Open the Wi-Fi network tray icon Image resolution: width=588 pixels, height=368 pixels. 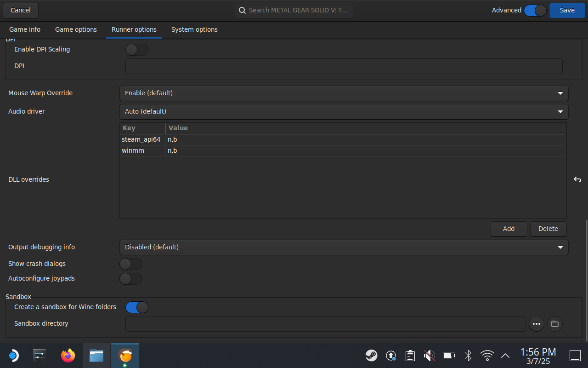[x=487, y=355]
